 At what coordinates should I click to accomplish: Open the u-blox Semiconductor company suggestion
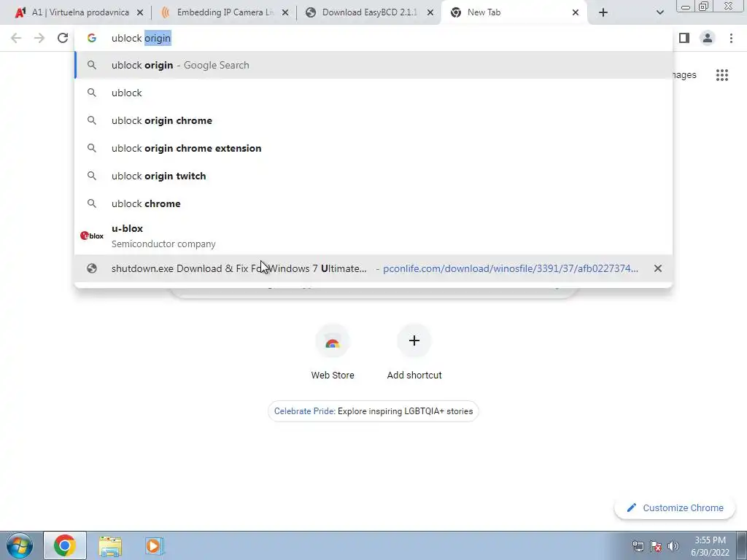(x=373, y=236)
